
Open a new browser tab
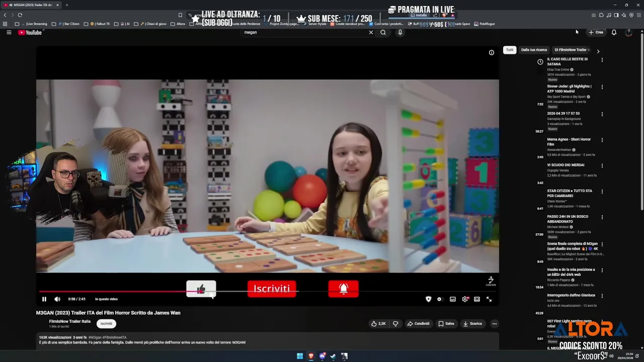pos(66,5)
